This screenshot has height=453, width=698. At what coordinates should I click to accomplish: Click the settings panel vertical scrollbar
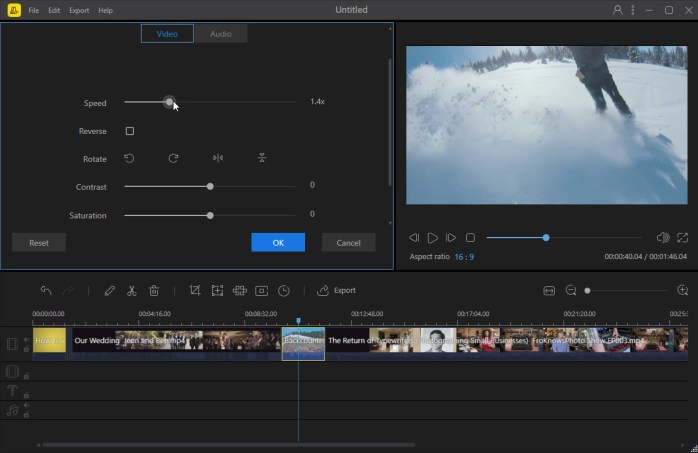[x=390, y=121]
